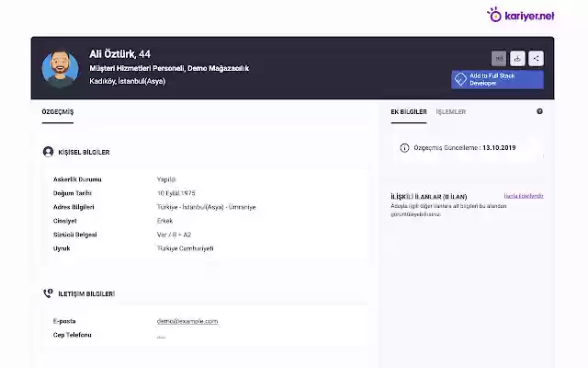Click the phone icon next to İLETİŞİM BİLGİLERİ
This screenshot has height=368, width=588.
48,293
